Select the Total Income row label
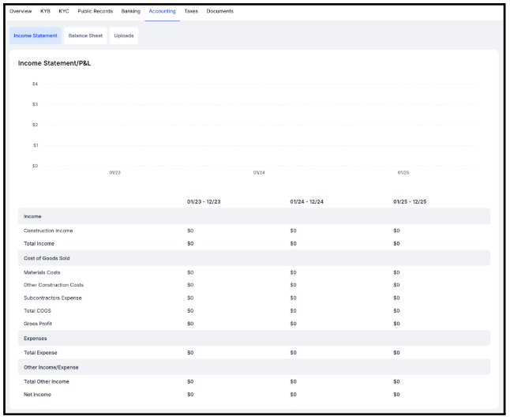The width and height of the screenshot is (510, 420). (x=39, y=244)
